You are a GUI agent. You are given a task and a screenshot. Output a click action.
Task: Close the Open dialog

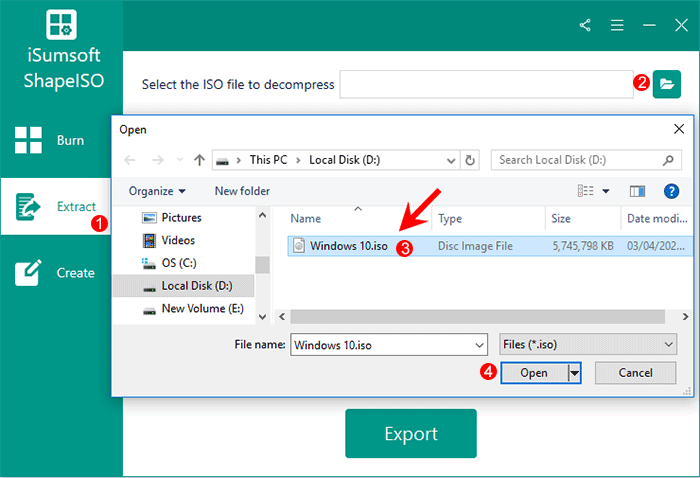(x=679, y=129)
